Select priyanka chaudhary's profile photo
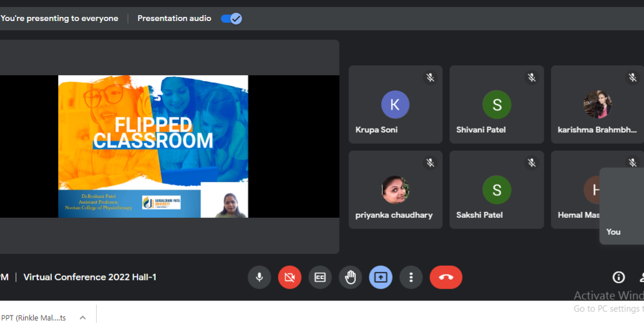644x323 pixels. point(395,190)
